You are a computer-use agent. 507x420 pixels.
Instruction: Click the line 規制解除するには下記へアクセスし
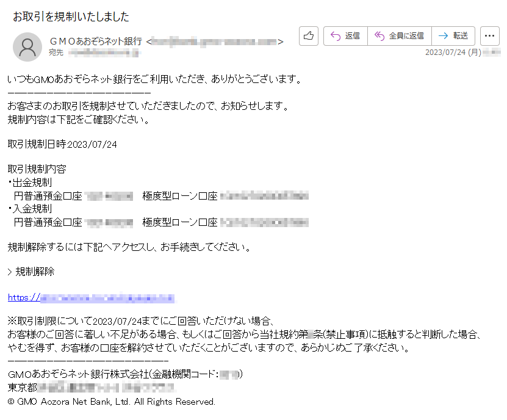point(129,247)
